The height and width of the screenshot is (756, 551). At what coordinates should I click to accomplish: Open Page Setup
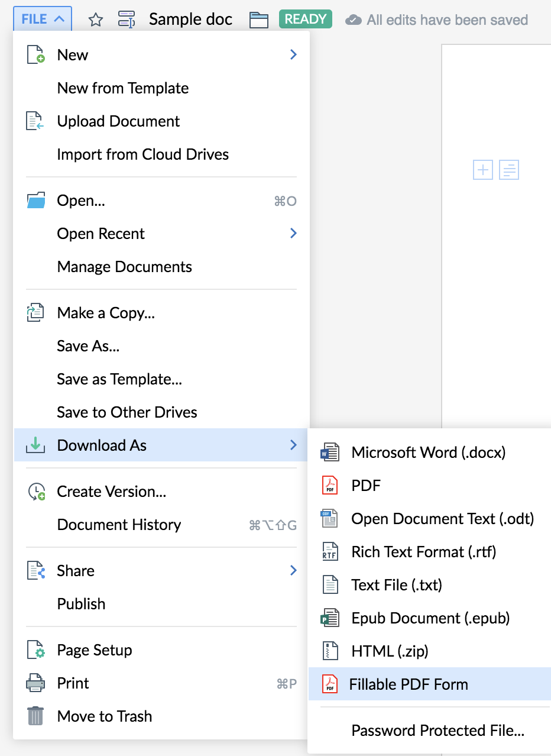(94, 650)
